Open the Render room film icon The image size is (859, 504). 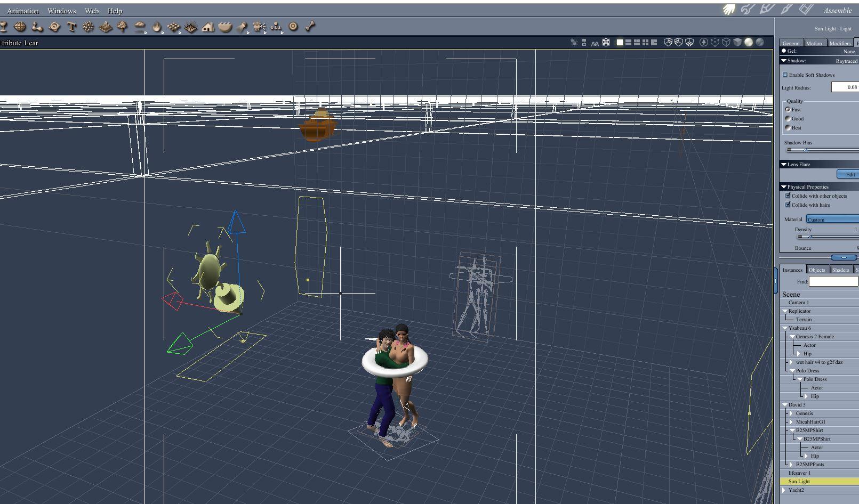tap(806, 10)
